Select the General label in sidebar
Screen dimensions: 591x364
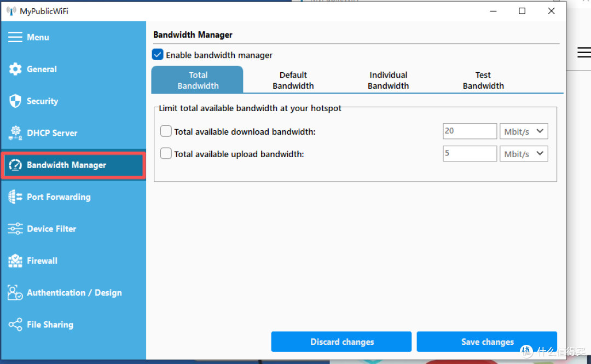(42, 69)
